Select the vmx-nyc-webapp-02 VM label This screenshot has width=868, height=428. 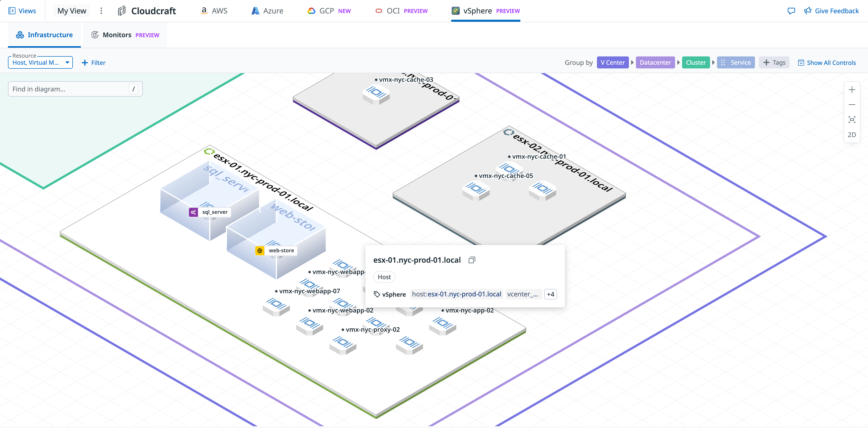tap(343, 310)
